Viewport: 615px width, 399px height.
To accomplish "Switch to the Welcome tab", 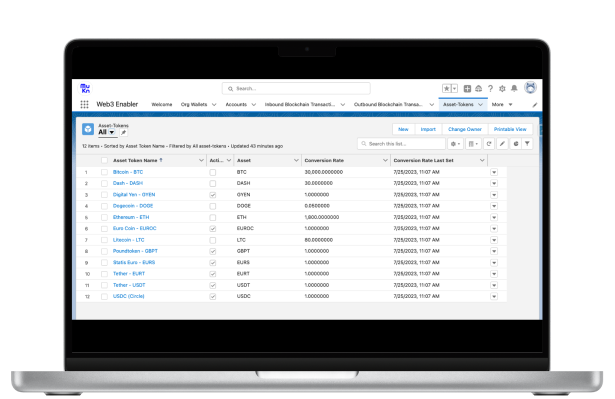I will (162, 105).
